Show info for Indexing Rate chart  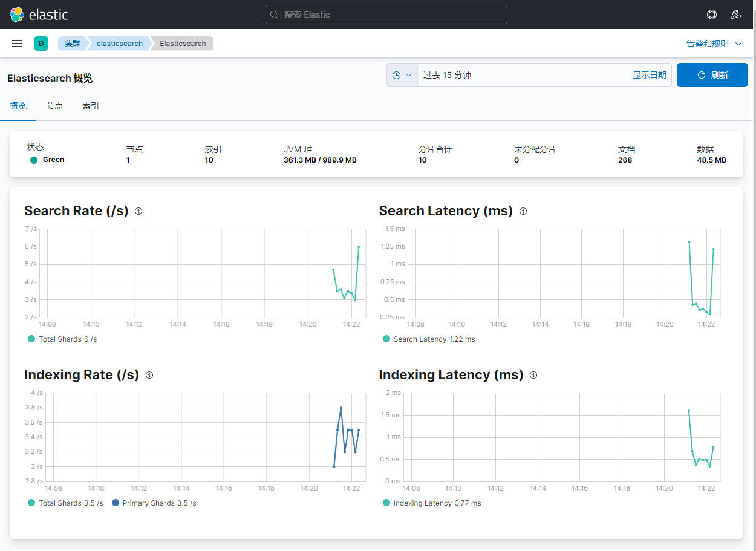coord(149,375)
